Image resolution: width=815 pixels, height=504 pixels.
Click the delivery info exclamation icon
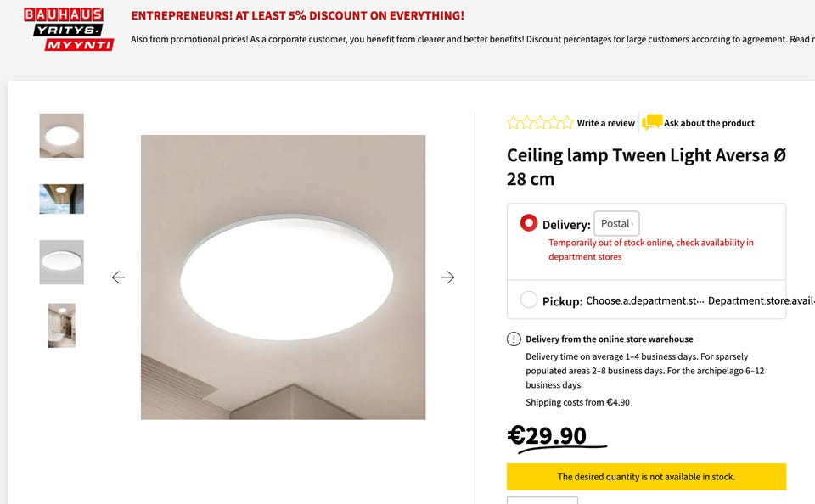point(514,339)
